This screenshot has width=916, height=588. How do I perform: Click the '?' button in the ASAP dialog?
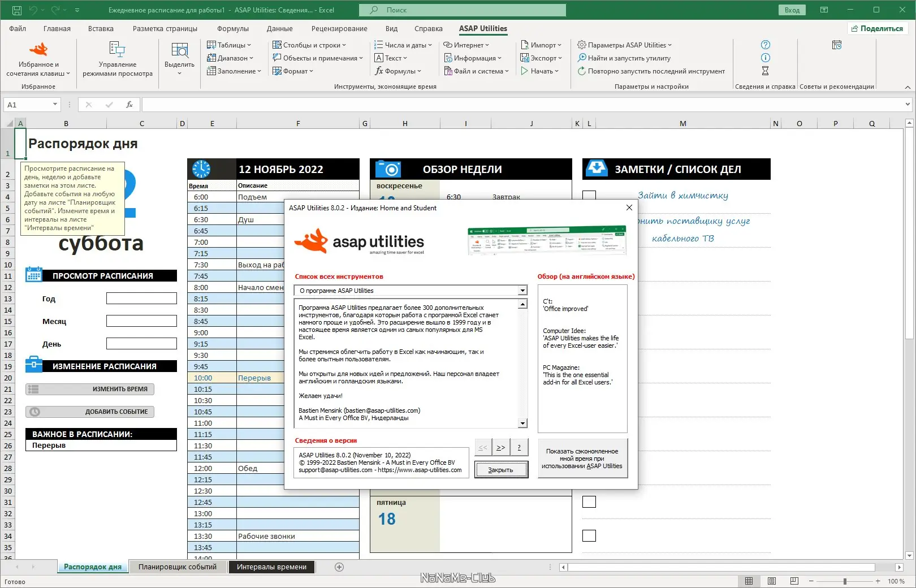click(519, 447)
